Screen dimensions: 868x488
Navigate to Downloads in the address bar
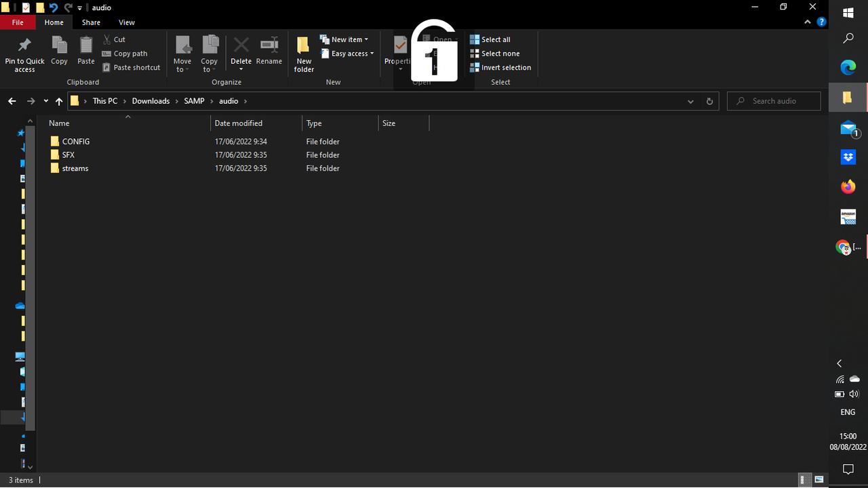pos(151,101)
